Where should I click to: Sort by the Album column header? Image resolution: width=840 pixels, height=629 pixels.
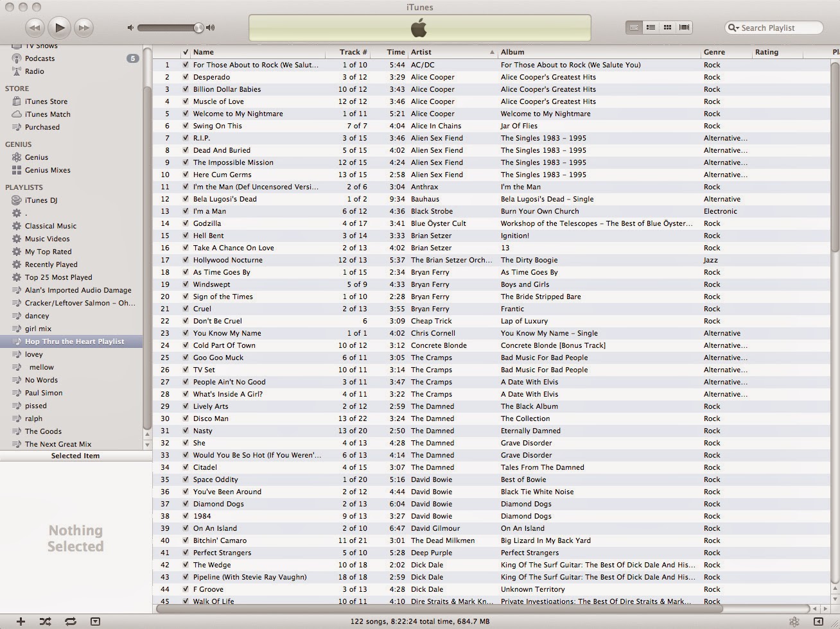tap(599, 52)
